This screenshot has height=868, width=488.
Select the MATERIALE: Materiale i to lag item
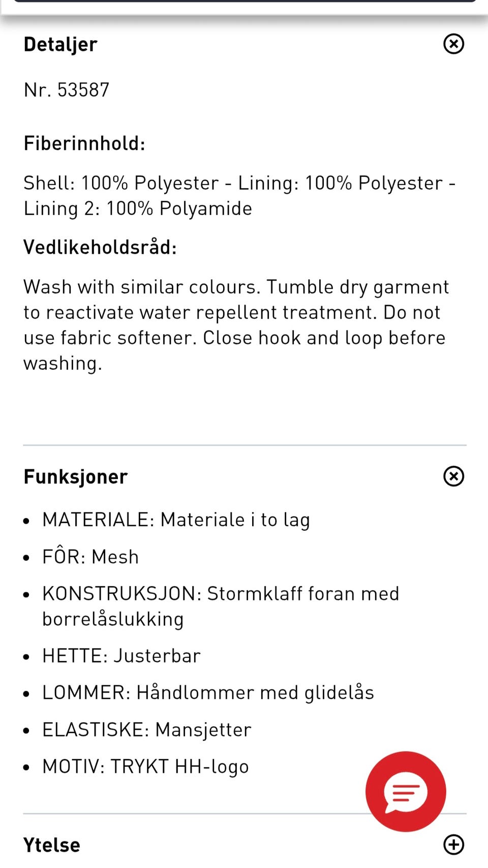click(176, 520)
